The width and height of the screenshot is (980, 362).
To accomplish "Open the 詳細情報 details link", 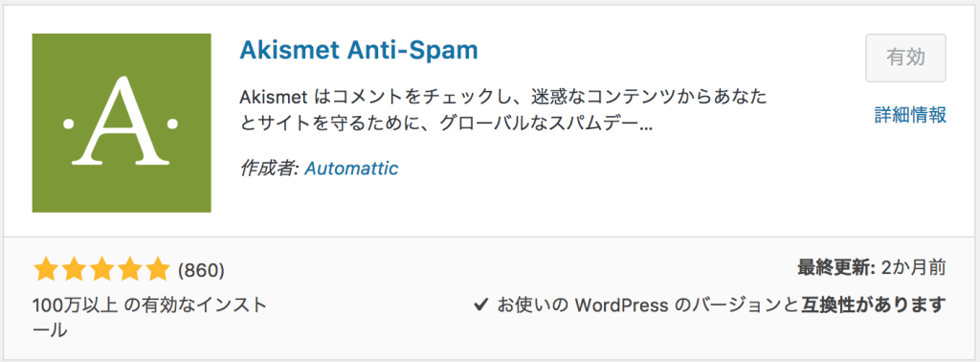I will pyautogui.click(x=910, y=115).
